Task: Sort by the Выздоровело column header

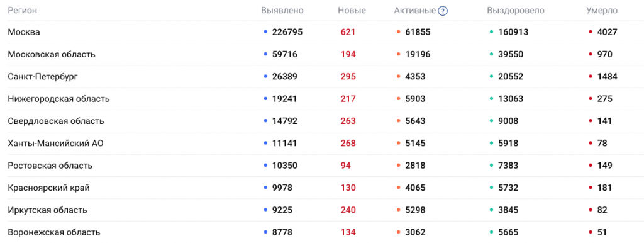Action: (x=516, y=11)
